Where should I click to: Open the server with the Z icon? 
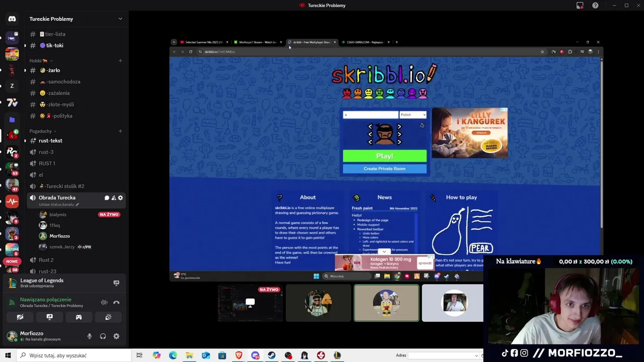point(12,86)
